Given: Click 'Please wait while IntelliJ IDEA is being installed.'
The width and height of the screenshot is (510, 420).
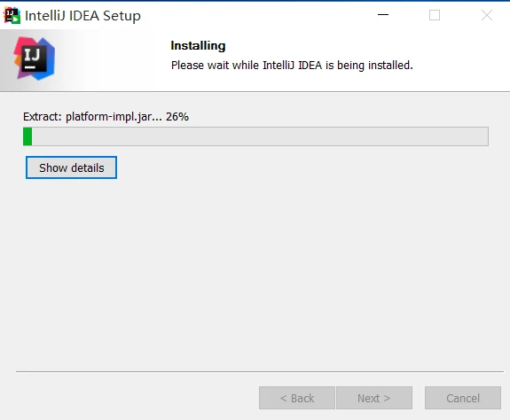Looking at the screenshot, I should tap(292, 66).
